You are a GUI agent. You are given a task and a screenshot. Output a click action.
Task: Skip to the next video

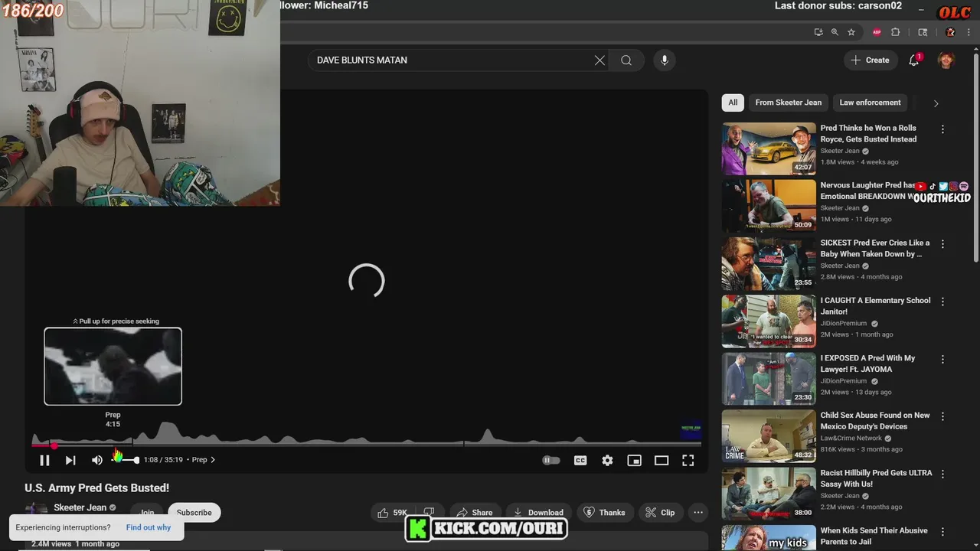pyautogui.click(x=70, y=460)
